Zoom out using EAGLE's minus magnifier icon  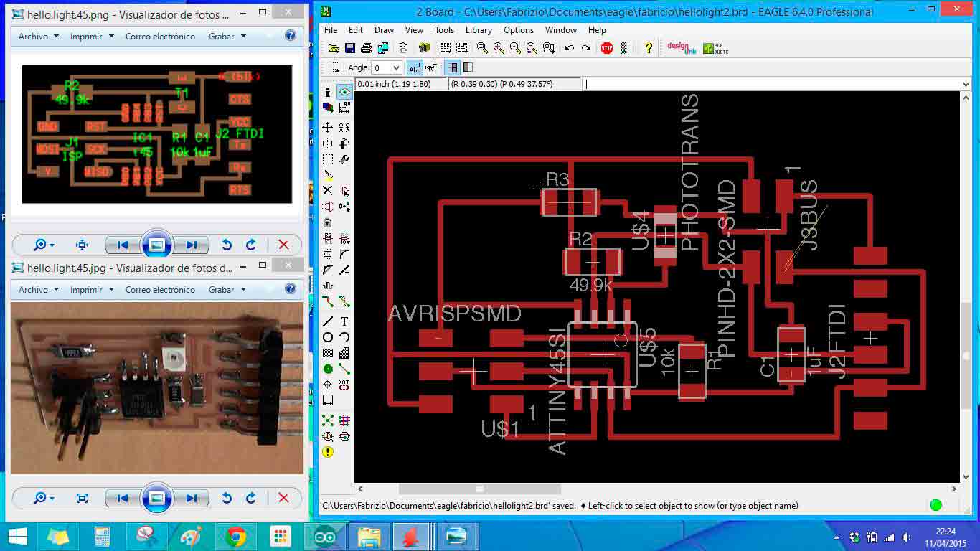pos(516,48)
